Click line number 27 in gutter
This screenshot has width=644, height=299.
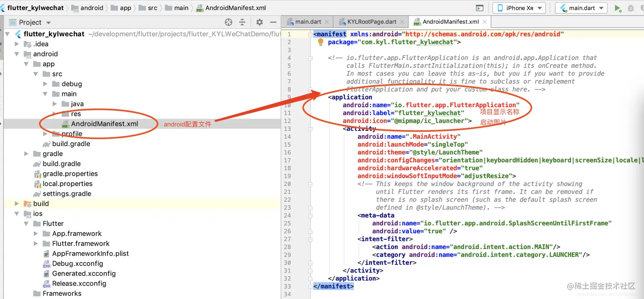click(x=287, y=239)
